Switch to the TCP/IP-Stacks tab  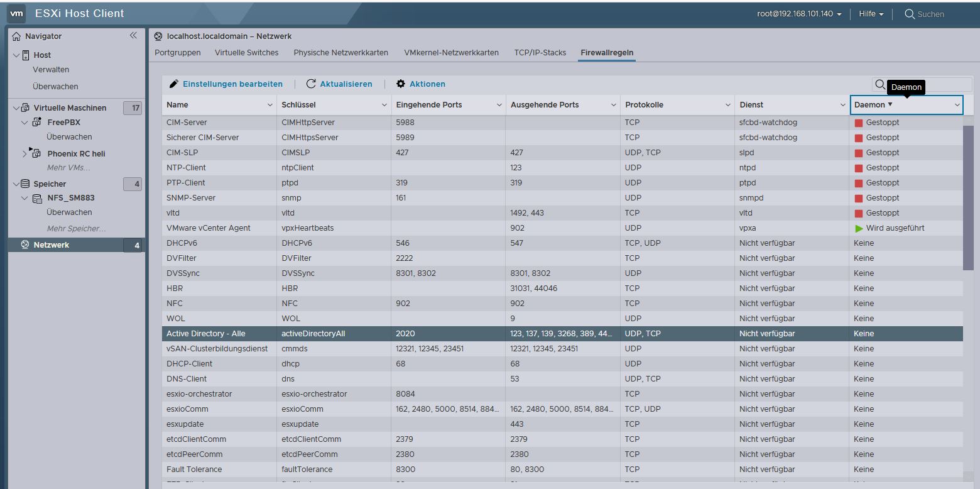pos(540,53)
